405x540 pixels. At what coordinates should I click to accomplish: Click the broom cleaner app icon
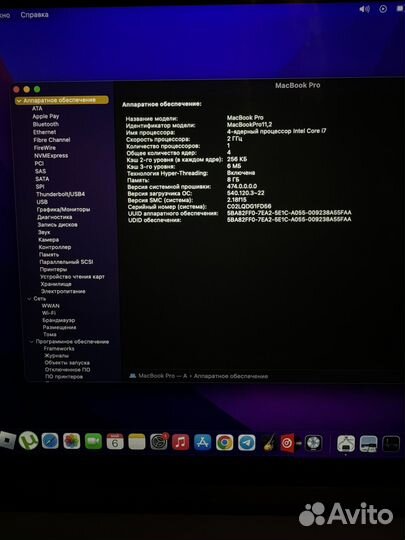pyautogui.click(x=269, y=443)
